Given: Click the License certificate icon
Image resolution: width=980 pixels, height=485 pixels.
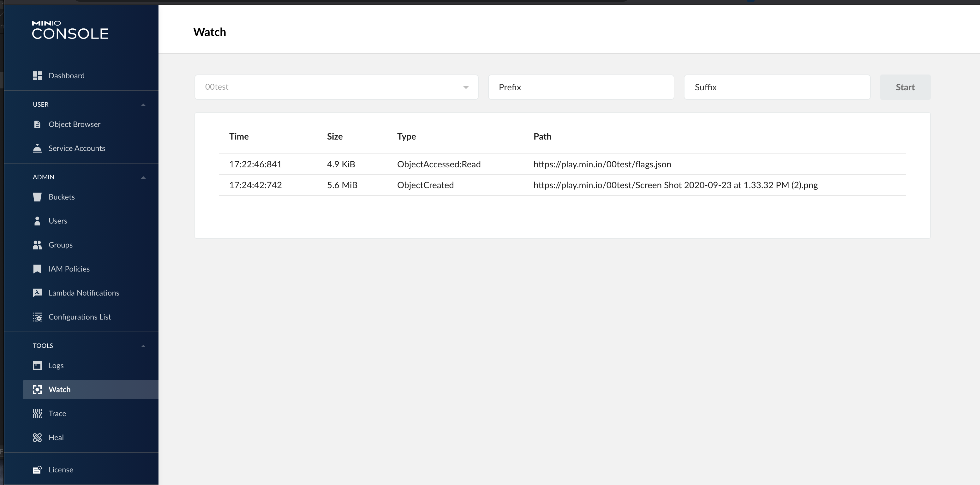Looking at the screenshot, I should (37, 470).
